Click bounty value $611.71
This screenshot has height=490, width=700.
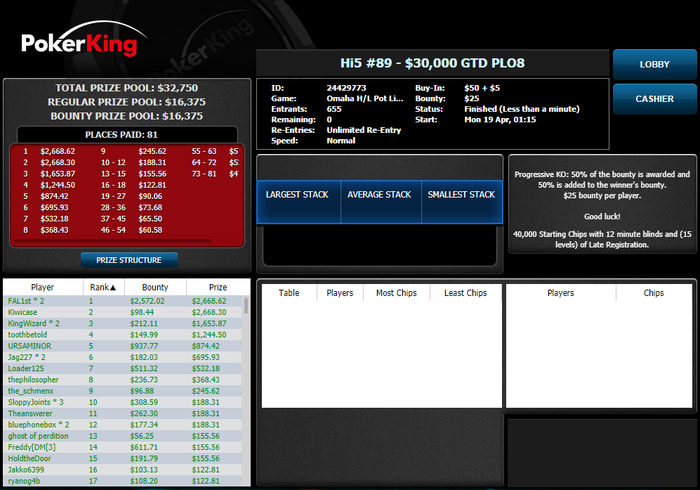pyautogui.click(x=144, y=447)
